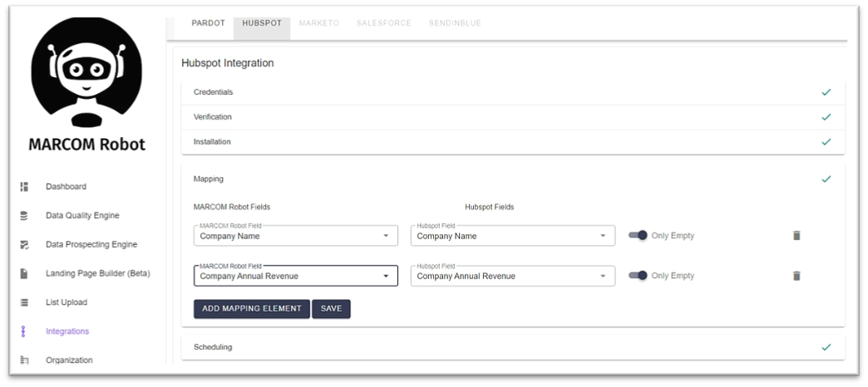The height and width of the screenshot is (387, 868).
Task: Switch to the Sendinblue tab
Action: pyautogui.click(x=455, y=23)
